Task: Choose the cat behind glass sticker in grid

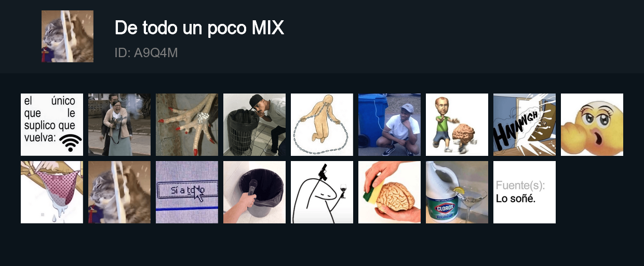Action: [119, 192]
